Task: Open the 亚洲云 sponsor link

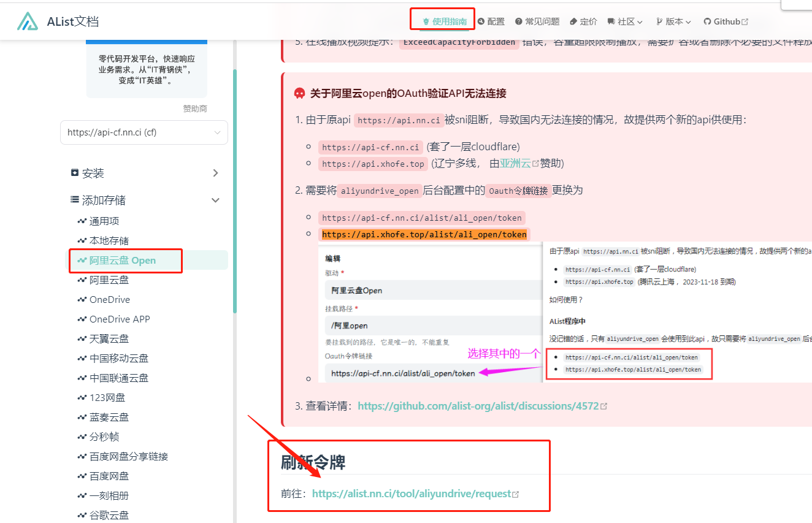Action: [x=515, y=164]
